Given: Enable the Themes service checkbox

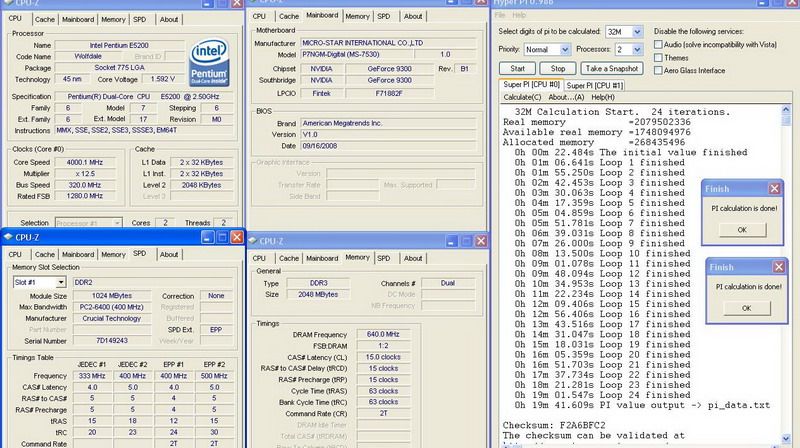Looking at the screenshot, I should pos(658,58).
